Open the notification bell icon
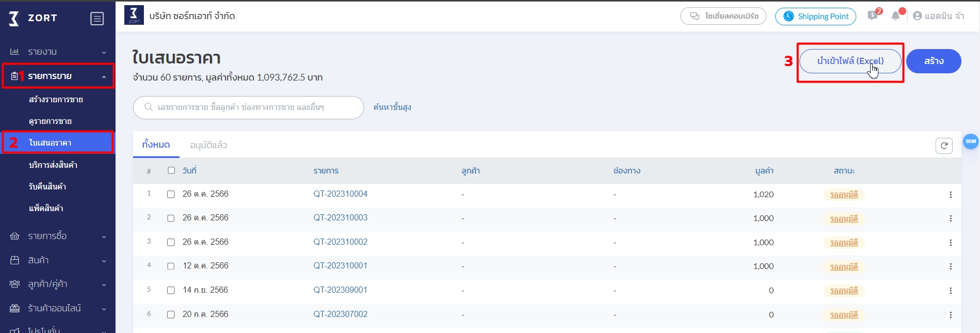The image size is (980, 333). tap(896, 16)
